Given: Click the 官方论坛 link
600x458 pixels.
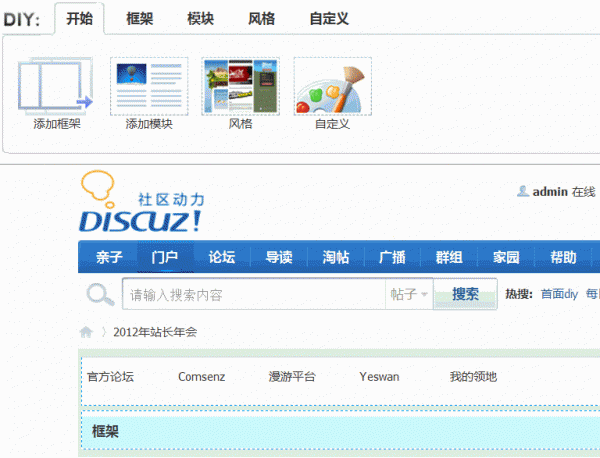Looking at the screenshot, I should pos(110,377).
